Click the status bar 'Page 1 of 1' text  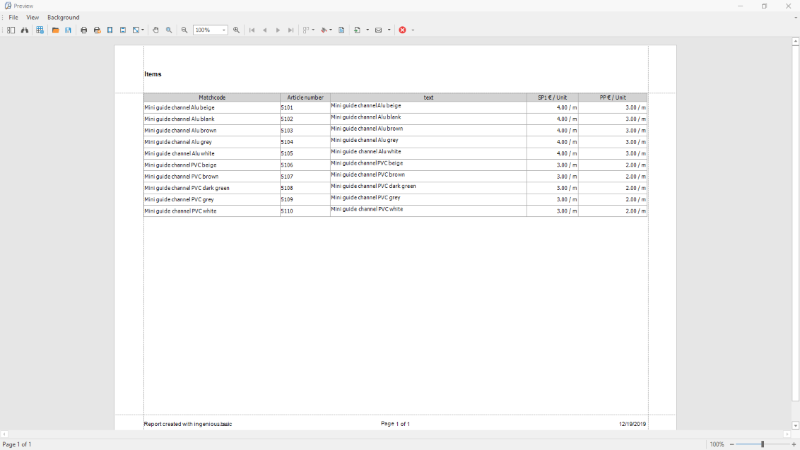point(17,444)
